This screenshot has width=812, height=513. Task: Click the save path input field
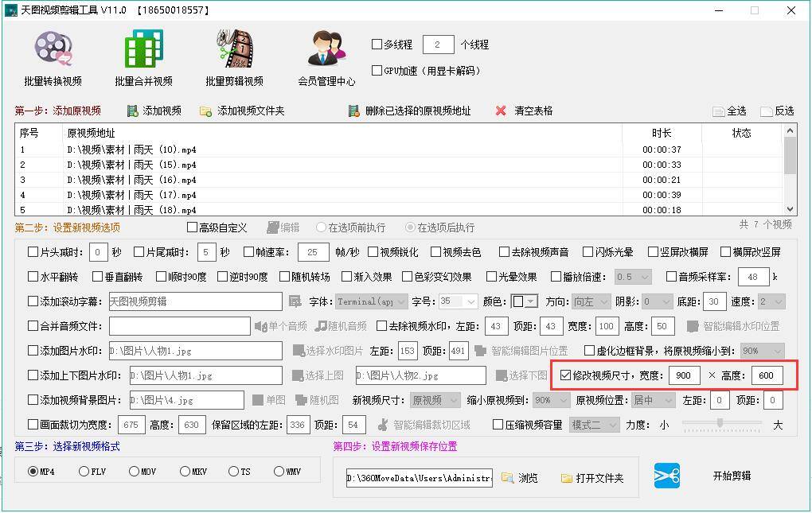(x=420, y=478)
